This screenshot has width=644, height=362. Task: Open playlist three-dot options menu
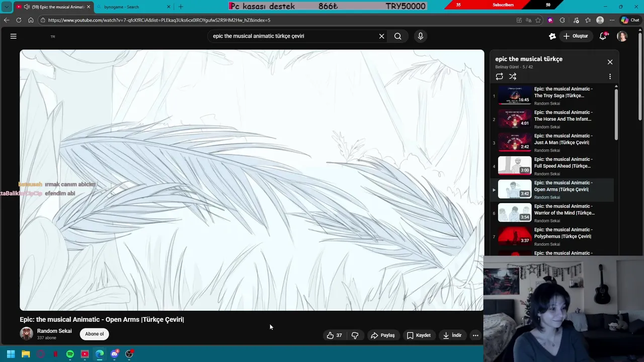(610, 76)
